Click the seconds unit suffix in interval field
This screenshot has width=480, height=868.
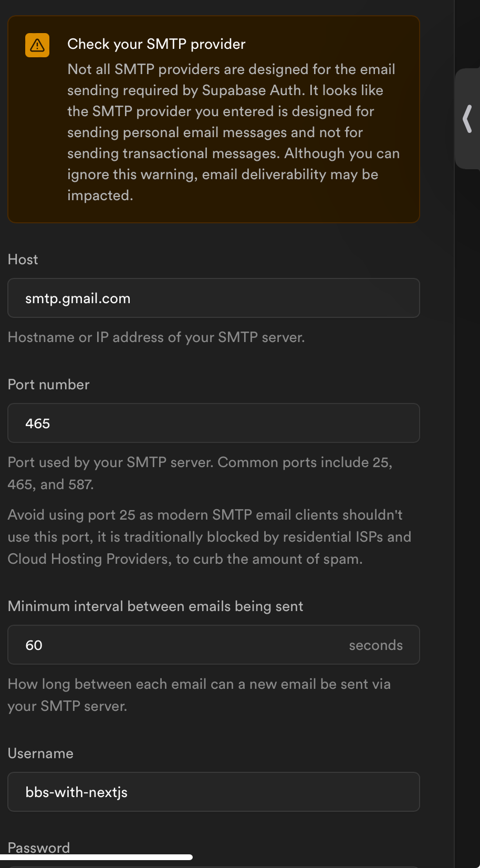(x=375, y=645)
